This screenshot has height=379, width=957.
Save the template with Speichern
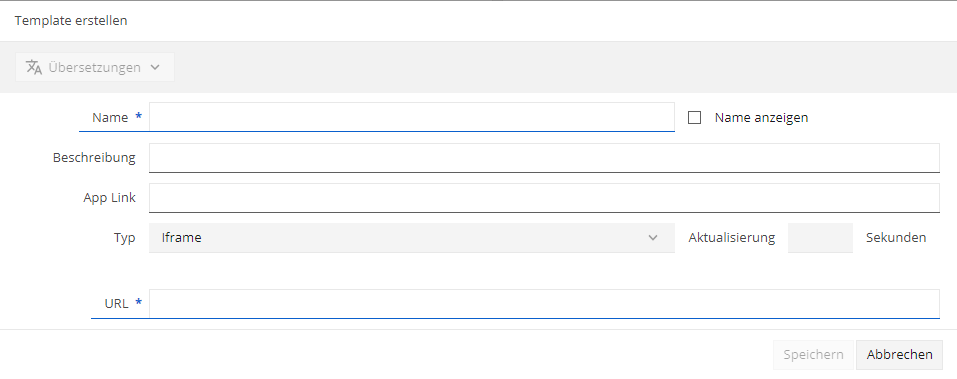[x=814, y=355]
